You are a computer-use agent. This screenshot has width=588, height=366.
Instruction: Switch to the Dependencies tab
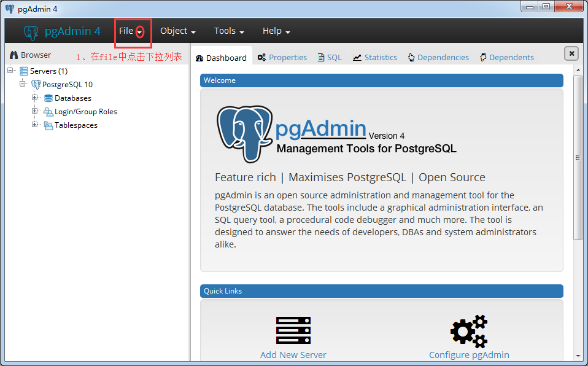[438, 58]
